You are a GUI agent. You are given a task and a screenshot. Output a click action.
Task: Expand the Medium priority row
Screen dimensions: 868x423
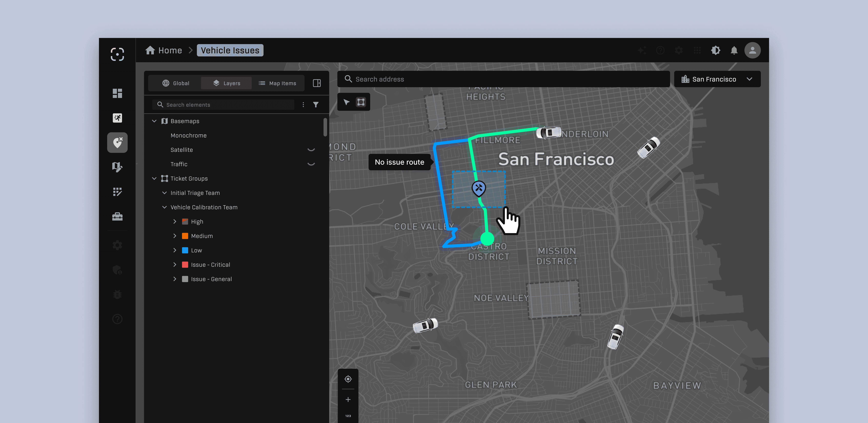[175, 236]
